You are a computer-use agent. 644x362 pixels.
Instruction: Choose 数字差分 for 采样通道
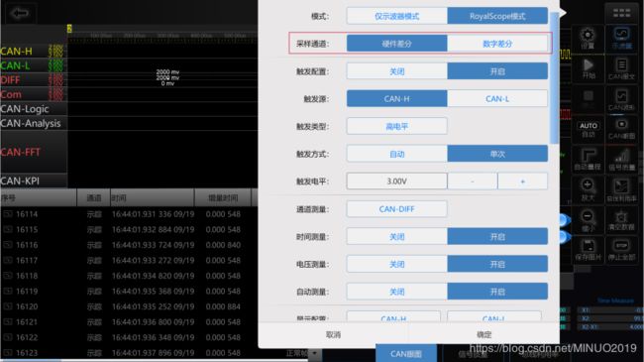pos(497,44)
